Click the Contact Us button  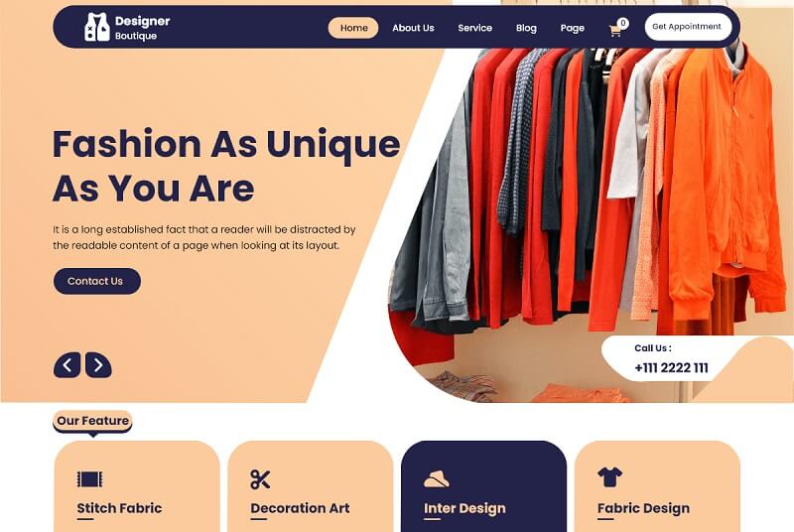pos(96,281)
